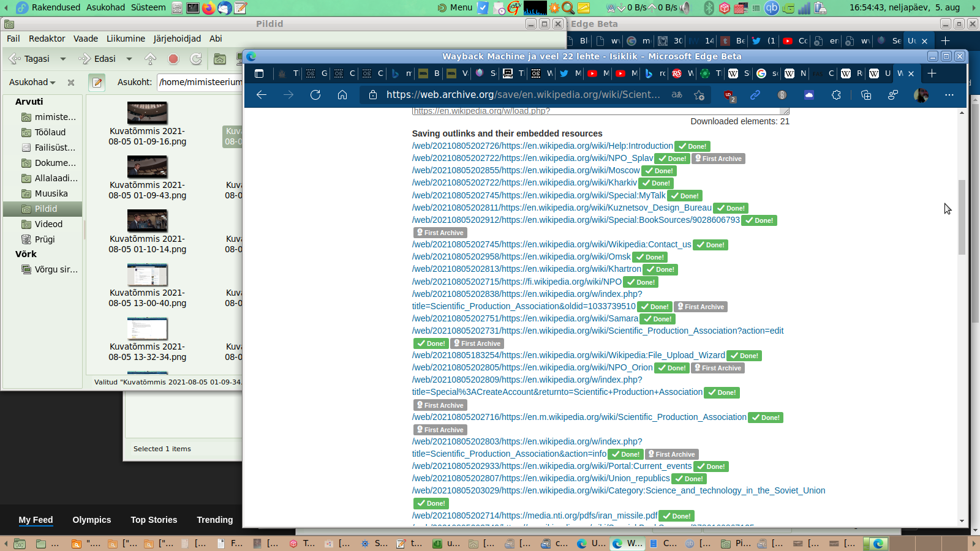Open a new tab in background Edge Beta window

click(946, 40)
